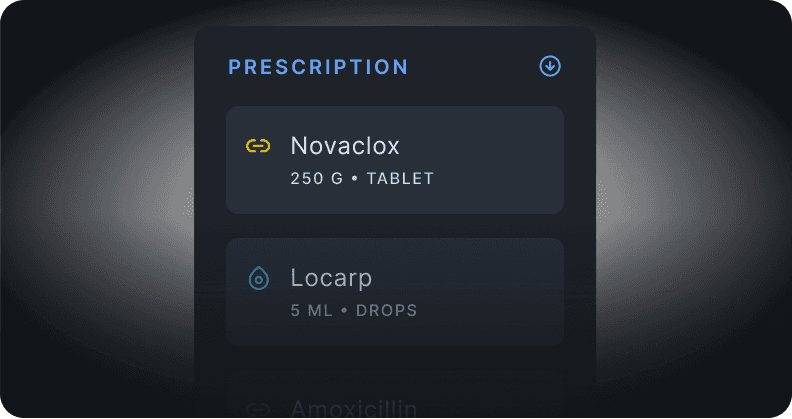
Task: Click the DROPS form label
Action: [x=386, y=310]
